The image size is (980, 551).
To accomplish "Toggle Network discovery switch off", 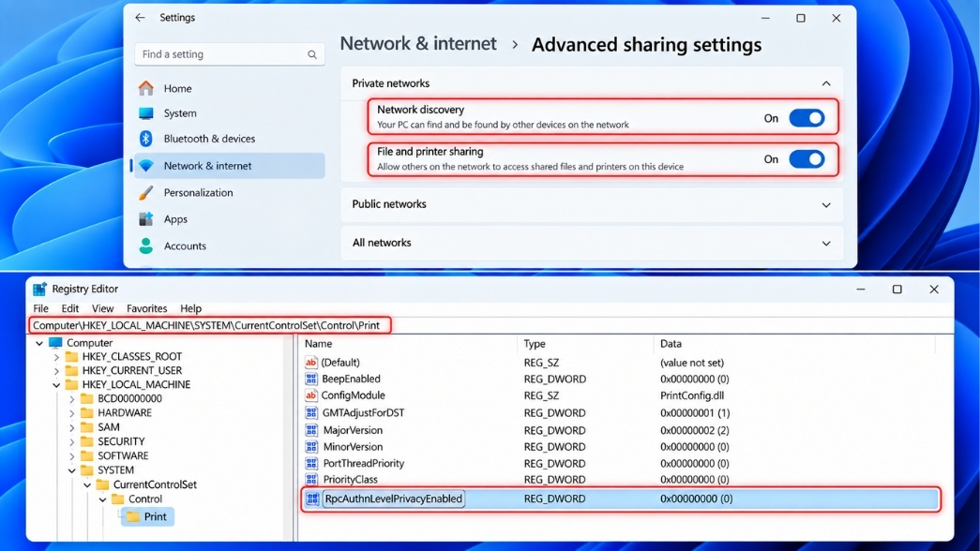I will click(x=807, y=118).
